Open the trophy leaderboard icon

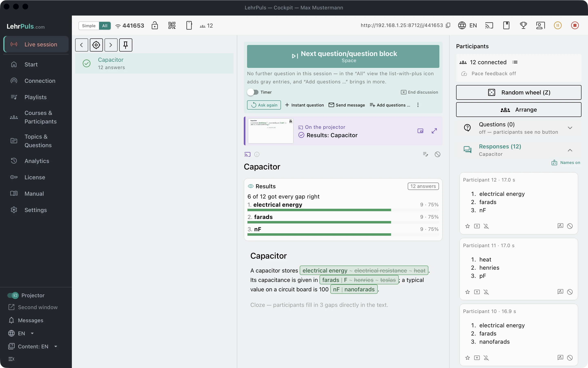point(523,25)
